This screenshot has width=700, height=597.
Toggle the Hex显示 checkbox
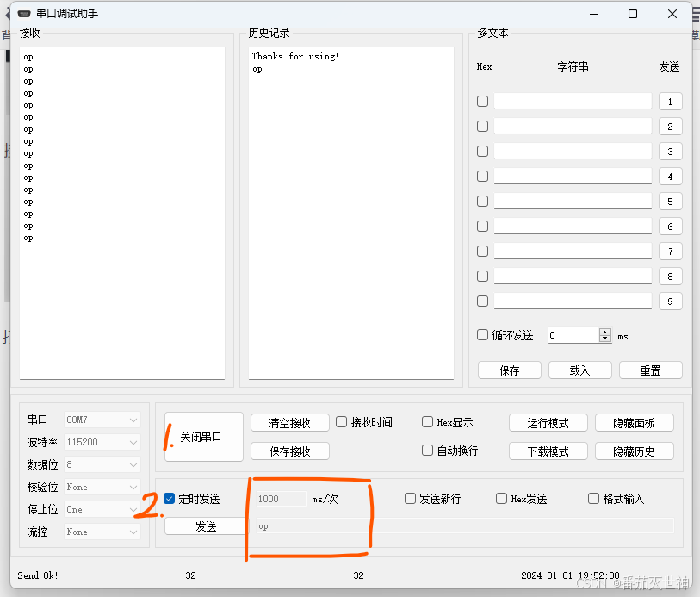click(x=427, y=422)
